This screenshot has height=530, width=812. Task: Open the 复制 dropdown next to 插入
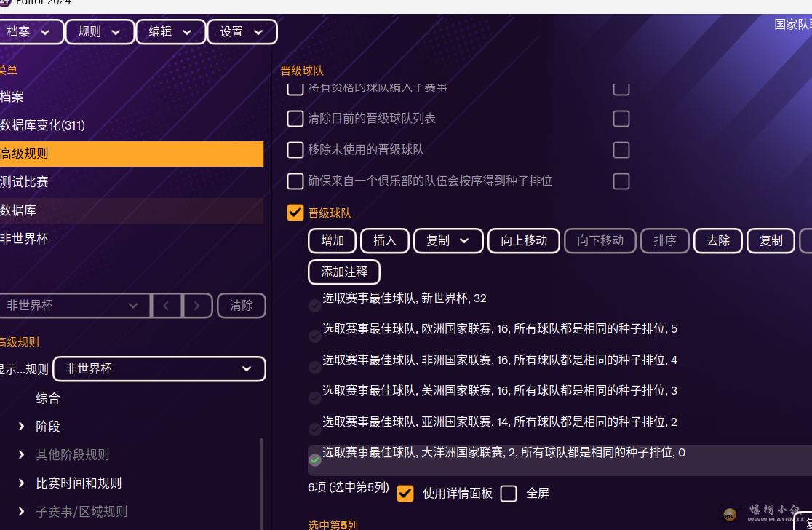click(448, 241)
